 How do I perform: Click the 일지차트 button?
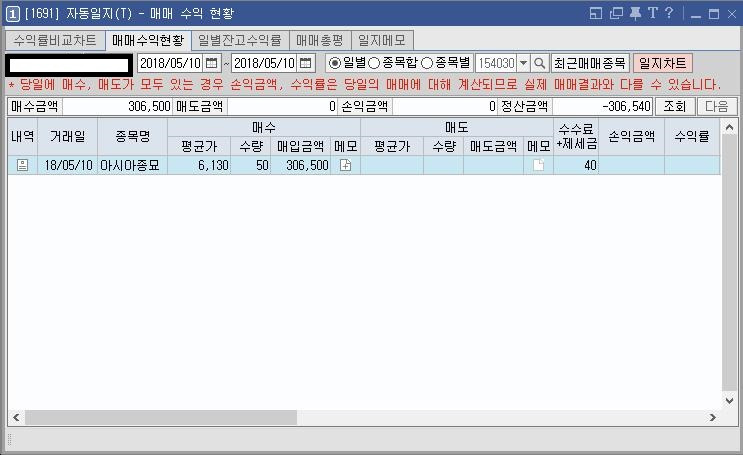[x=662, y=63]
